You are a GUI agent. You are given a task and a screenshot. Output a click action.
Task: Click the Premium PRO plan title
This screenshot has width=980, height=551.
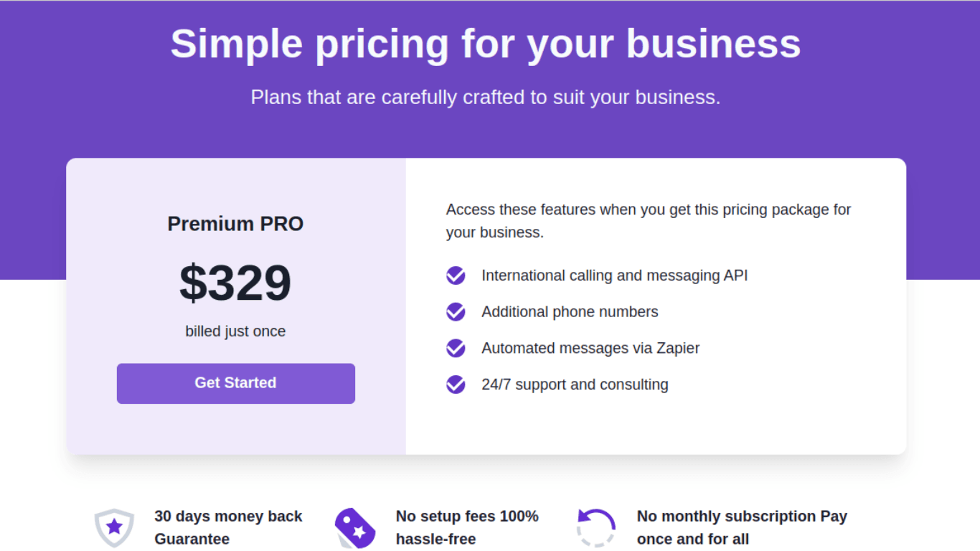pos(235,224)
